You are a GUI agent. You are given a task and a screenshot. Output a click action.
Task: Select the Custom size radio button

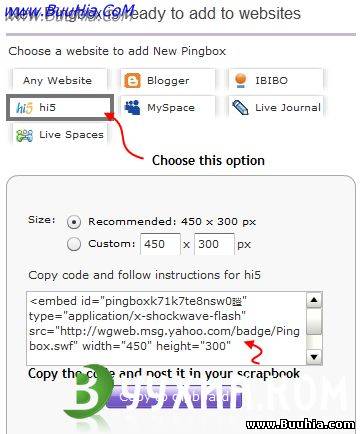[74, 244]
